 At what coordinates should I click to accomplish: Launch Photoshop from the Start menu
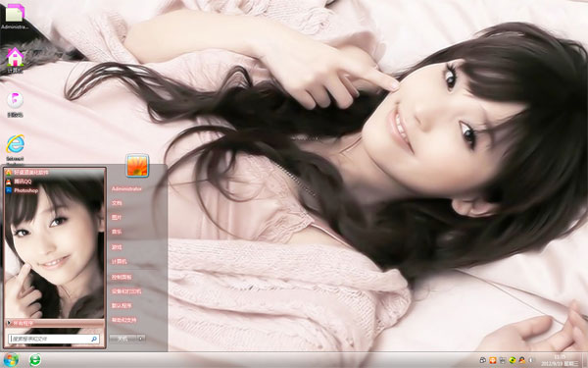(23, 190)
